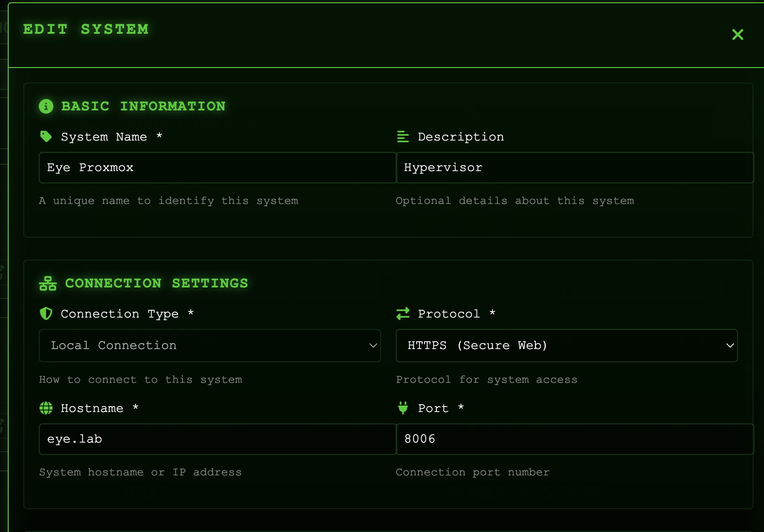Image resolution: width=764 pixels, height=532 pixels.
Task: Click the shield icon next to Connection Type
Action: [46, 313]
